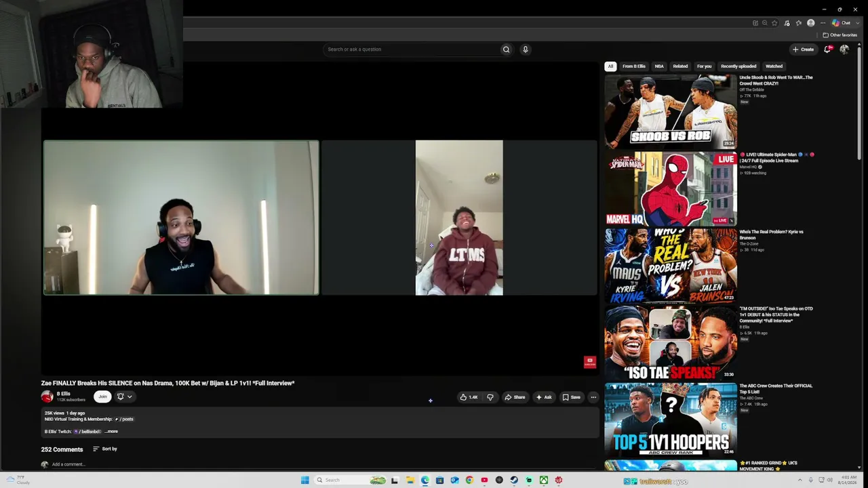Click the Create button

click(803, 49)
